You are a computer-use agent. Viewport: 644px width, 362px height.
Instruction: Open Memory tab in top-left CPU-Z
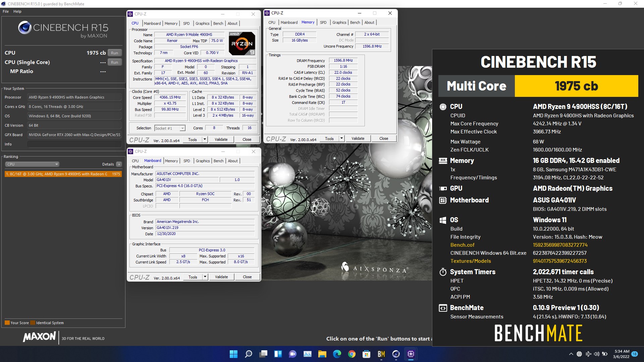click(171, 23)
